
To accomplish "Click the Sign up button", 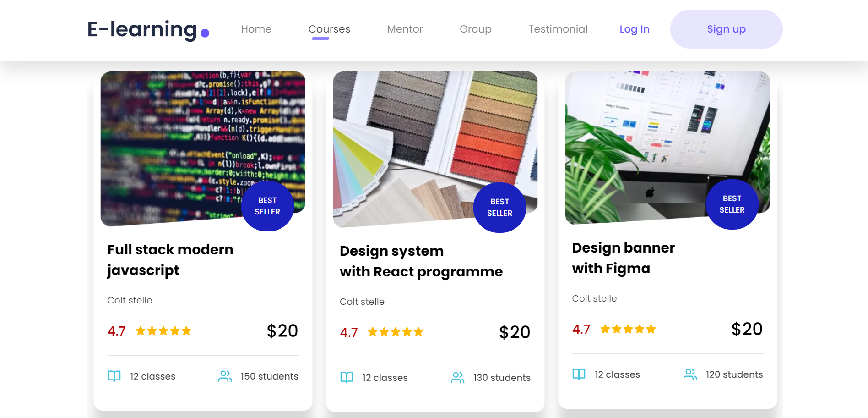I will pos(726,29).
